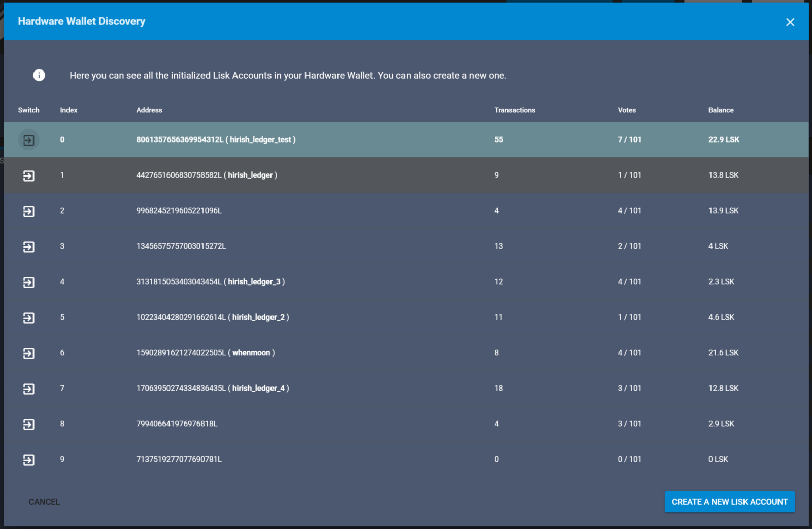Screen dimensions: 812x529
Task: Click the 0 LSK balance
Action: pyautogui.click(x=718, y=459)
